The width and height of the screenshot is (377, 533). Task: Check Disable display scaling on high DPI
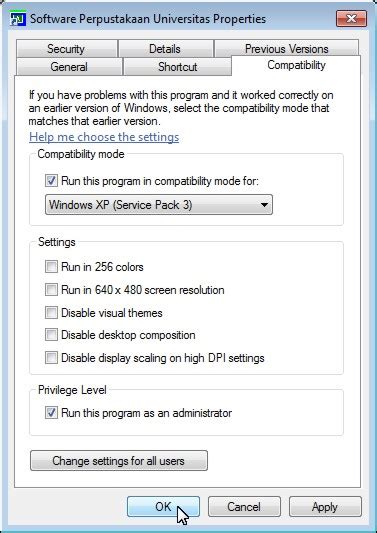[51, 358]
